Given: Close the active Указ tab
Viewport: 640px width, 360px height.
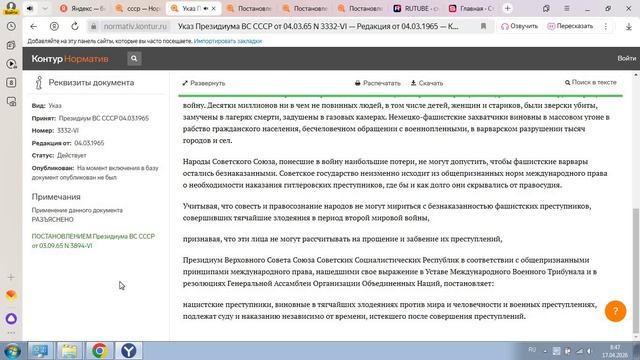Looking at the screenshot, I should pos(213,8).
